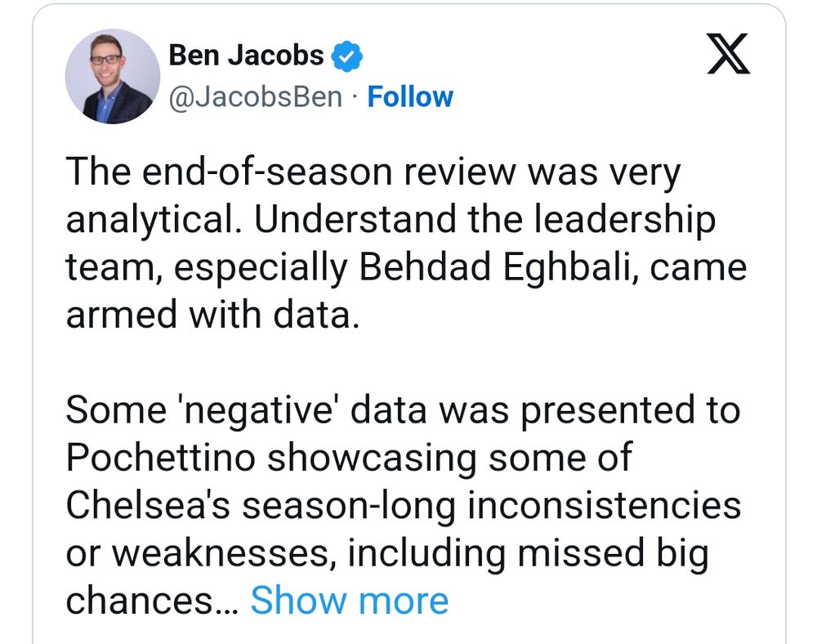817x644 pixels.
Task: Click the tweet's first paragraph text
Action: [x=406, y=243]
